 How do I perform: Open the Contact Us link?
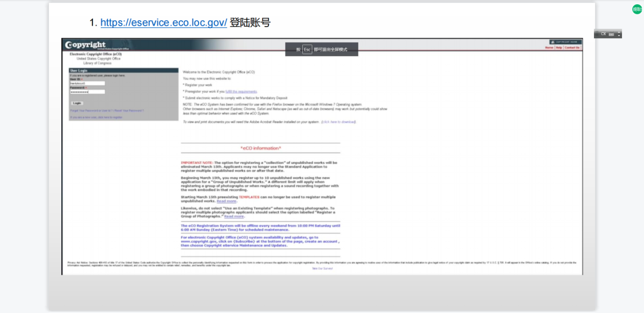point(572,48)
